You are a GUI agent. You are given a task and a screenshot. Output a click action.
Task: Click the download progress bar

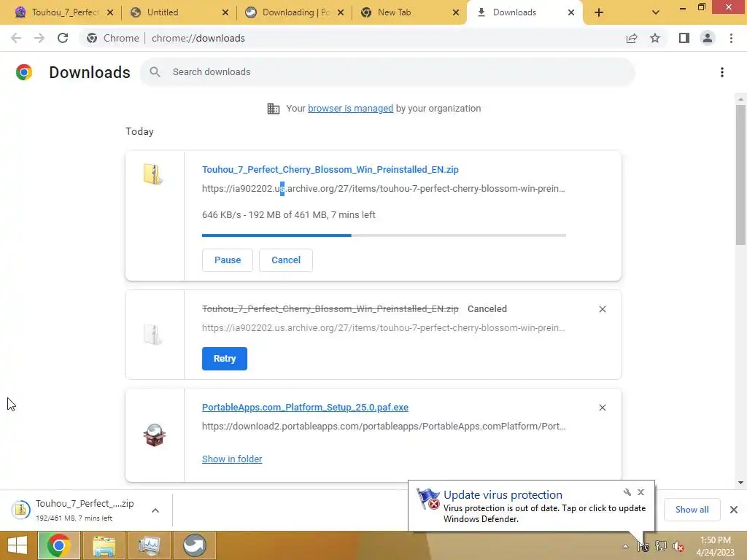384,236
